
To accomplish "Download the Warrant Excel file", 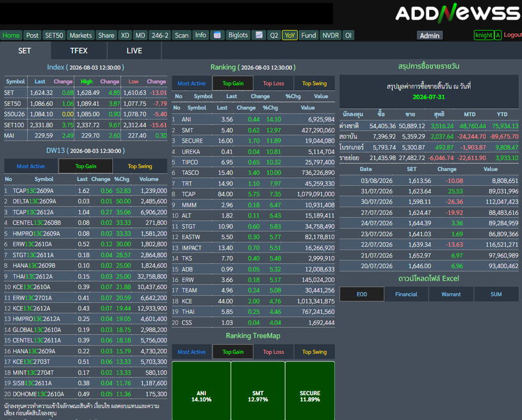I will 451,295.
